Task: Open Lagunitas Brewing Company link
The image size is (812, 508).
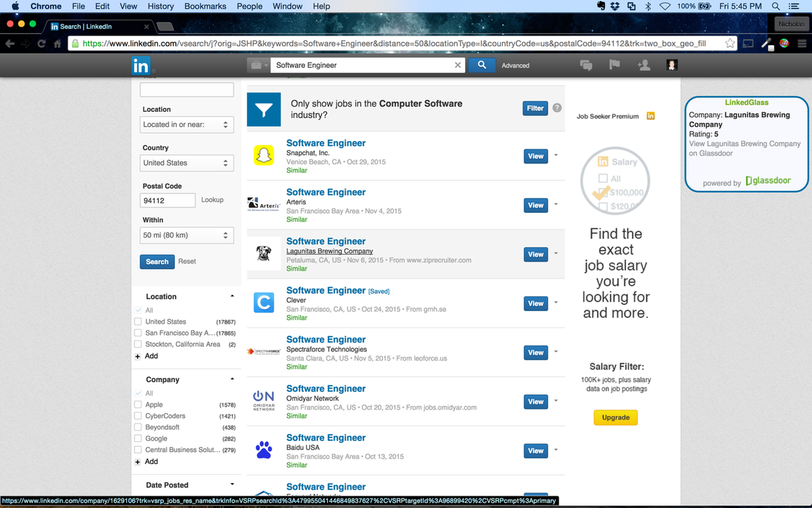Action: click(329, 251)
